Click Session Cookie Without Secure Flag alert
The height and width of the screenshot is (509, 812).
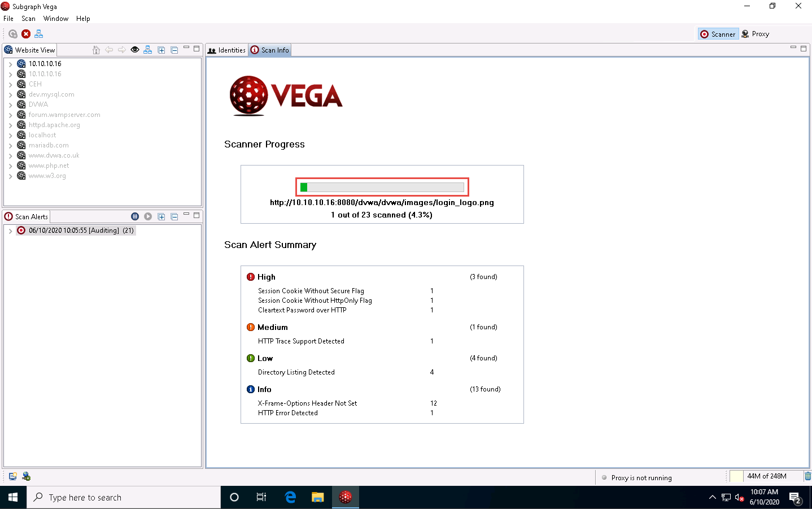tap(311, 291)
